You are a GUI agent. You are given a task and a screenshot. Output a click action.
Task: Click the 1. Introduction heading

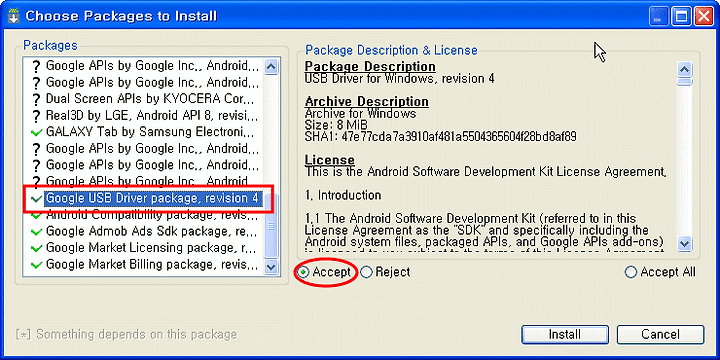[343, 195]
